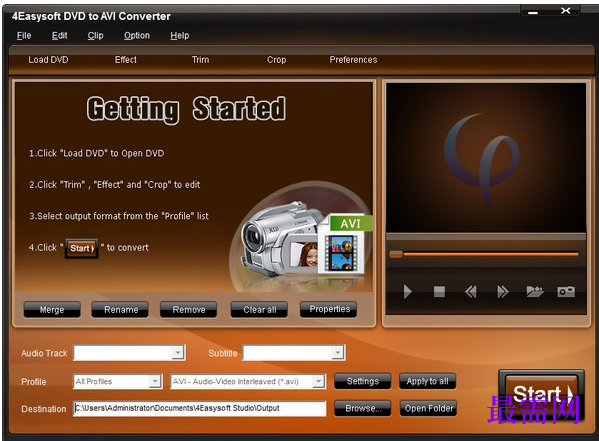Click the large Start convert button

click(x=541, y=396)
